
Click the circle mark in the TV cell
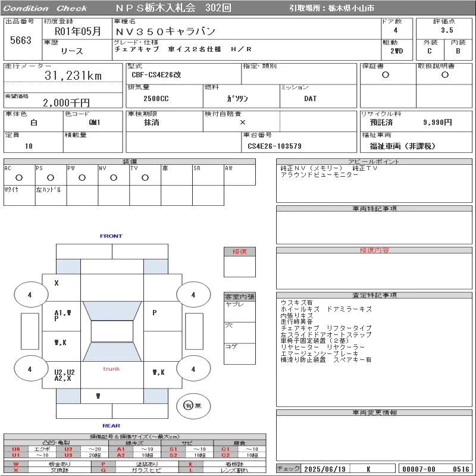(x=145, y=177)
